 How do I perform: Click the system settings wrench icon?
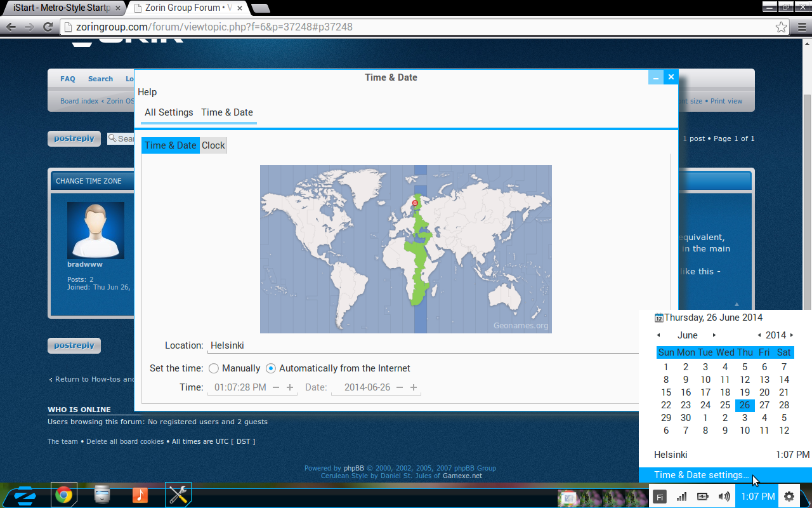[178, 495]
